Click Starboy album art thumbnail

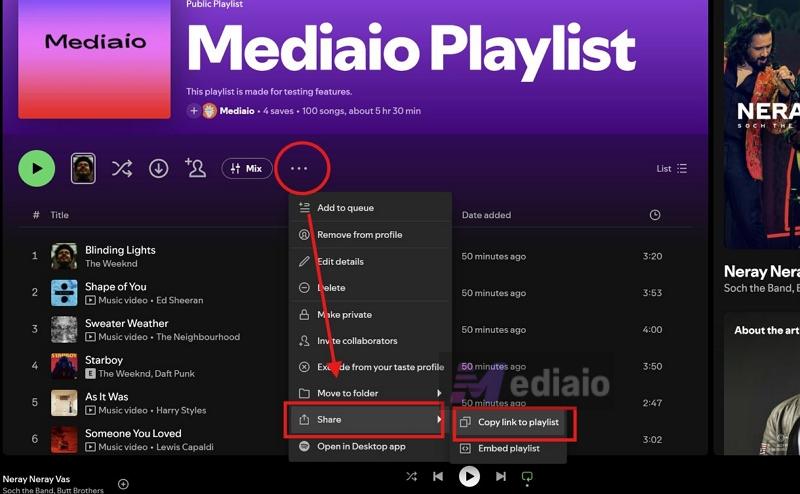pyautogui.click(x=64, y=366)
